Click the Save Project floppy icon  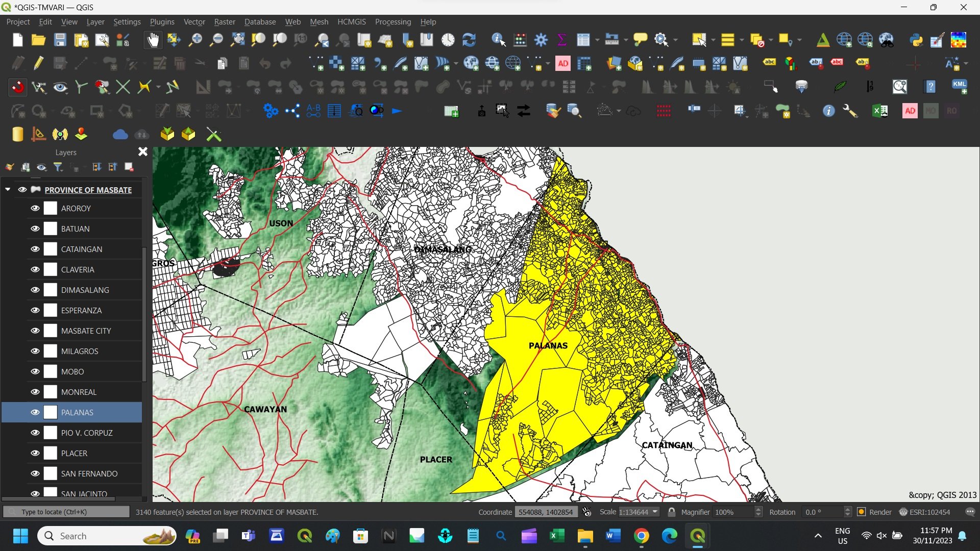[x=60, y=40]
